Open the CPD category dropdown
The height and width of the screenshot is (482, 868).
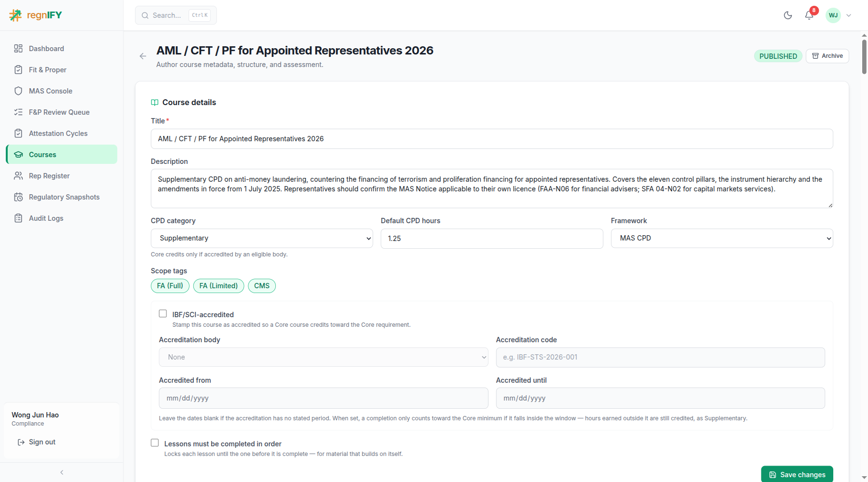(x=262, y=239)
